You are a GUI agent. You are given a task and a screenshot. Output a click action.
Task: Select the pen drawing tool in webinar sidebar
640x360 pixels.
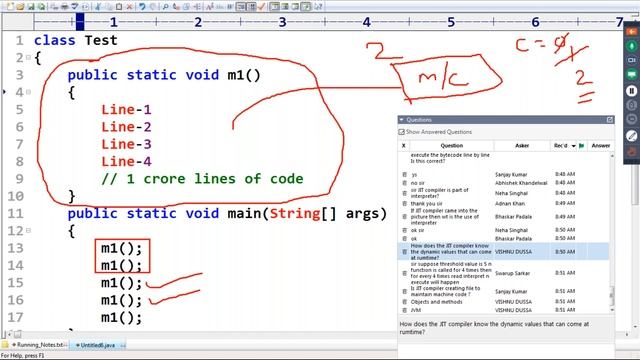click(631, 136)
